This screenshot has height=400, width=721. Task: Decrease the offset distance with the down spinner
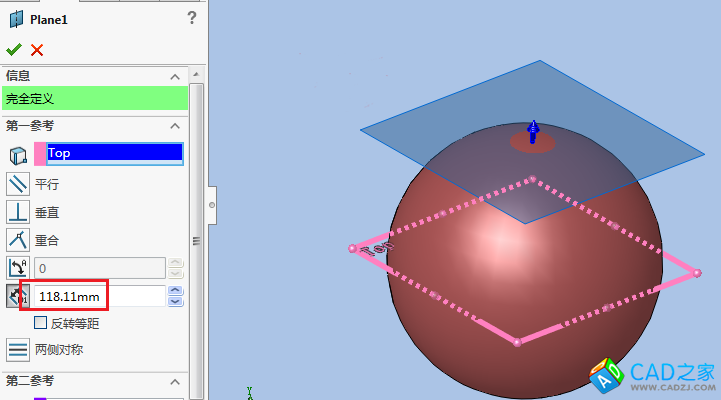pyautogui.click(x=175, y=301)
